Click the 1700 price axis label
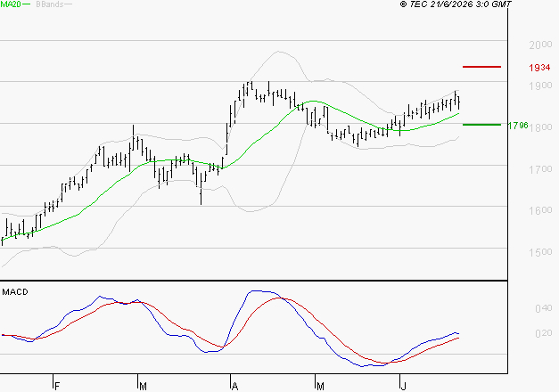 click(540, 169)
